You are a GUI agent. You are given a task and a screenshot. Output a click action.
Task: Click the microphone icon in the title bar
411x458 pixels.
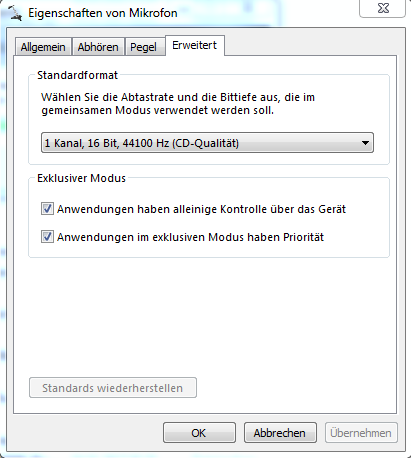15,13
